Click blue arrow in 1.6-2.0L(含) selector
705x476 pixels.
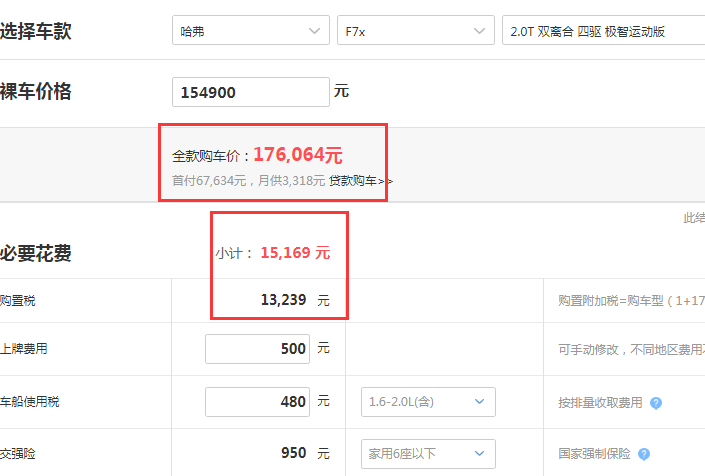(x=480, y=401)
